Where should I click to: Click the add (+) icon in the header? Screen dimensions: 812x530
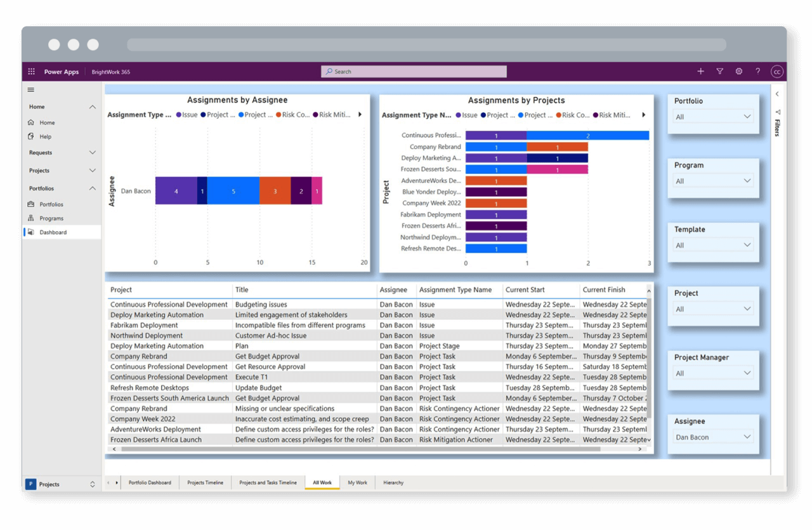700,71
